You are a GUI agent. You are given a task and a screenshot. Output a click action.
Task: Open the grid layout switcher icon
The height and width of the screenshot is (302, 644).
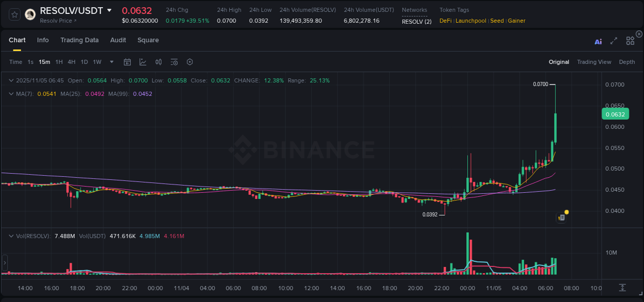point(630,41)
